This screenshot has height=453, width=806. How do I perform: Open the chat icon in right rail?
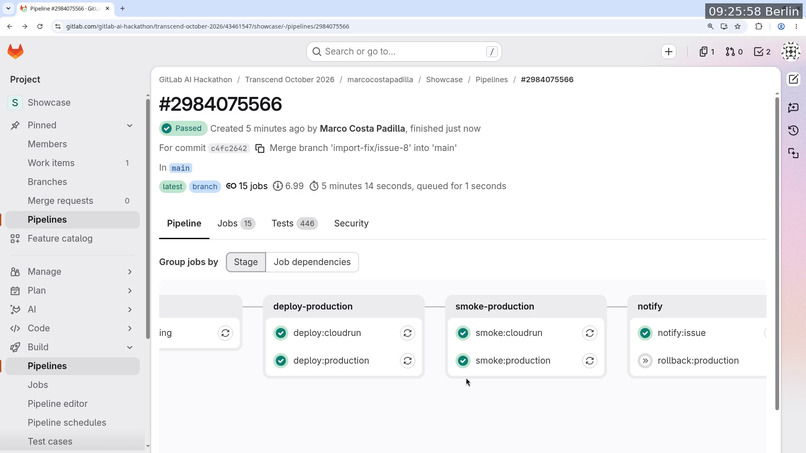(x=793, y=107)
